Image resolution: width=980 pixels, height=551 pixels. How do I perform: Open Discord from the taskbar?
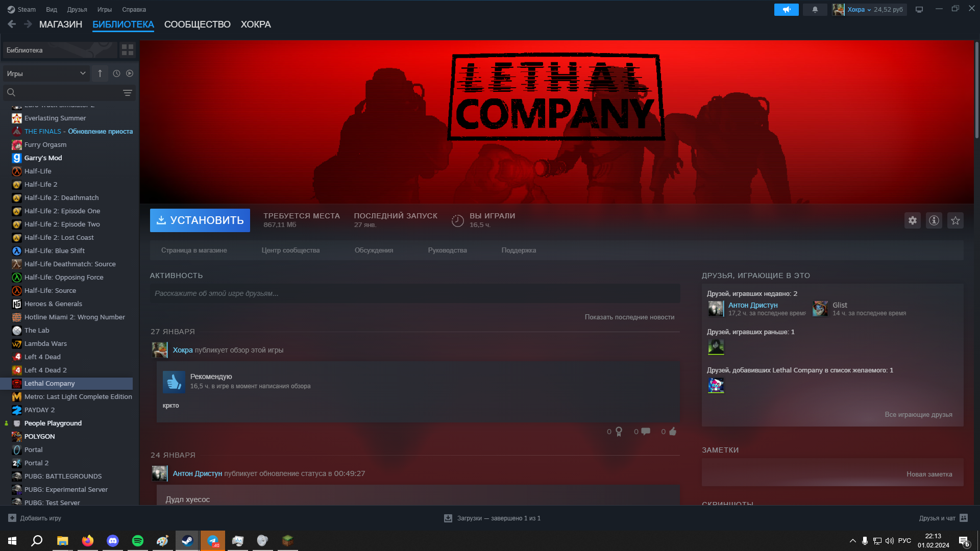(113, 541)
